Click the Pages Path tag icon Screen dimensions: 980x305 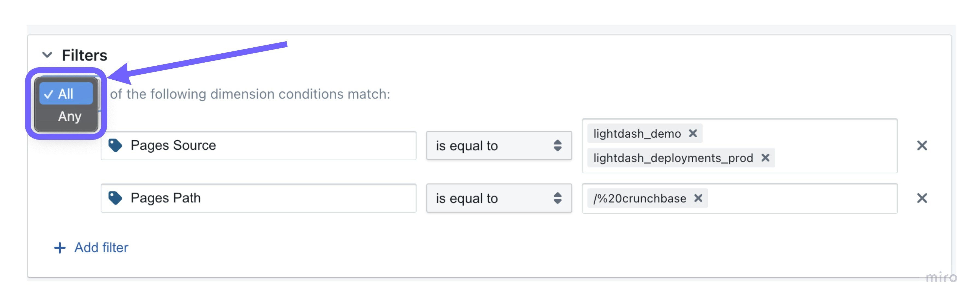tap(115, 197)
